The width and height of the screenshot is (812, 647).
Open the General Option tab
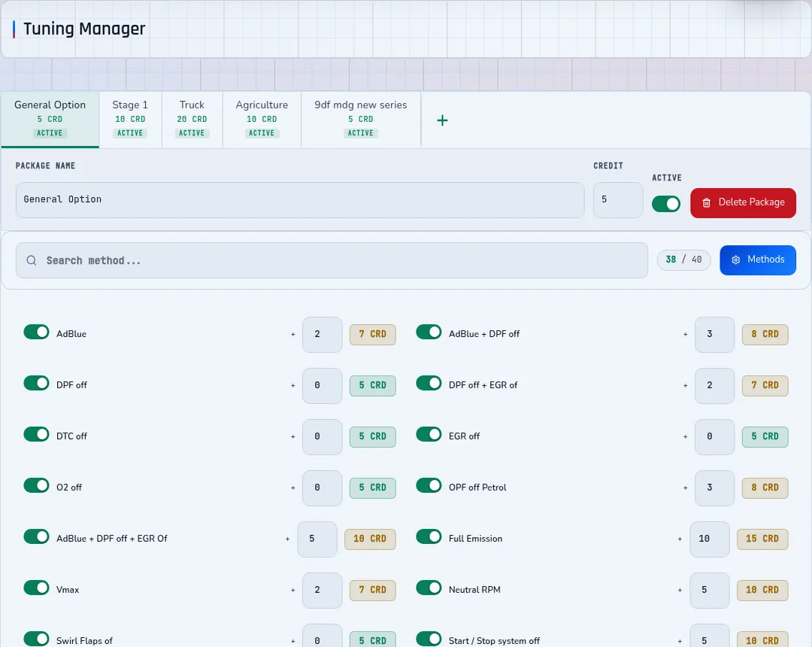click(x=50, y=120)
